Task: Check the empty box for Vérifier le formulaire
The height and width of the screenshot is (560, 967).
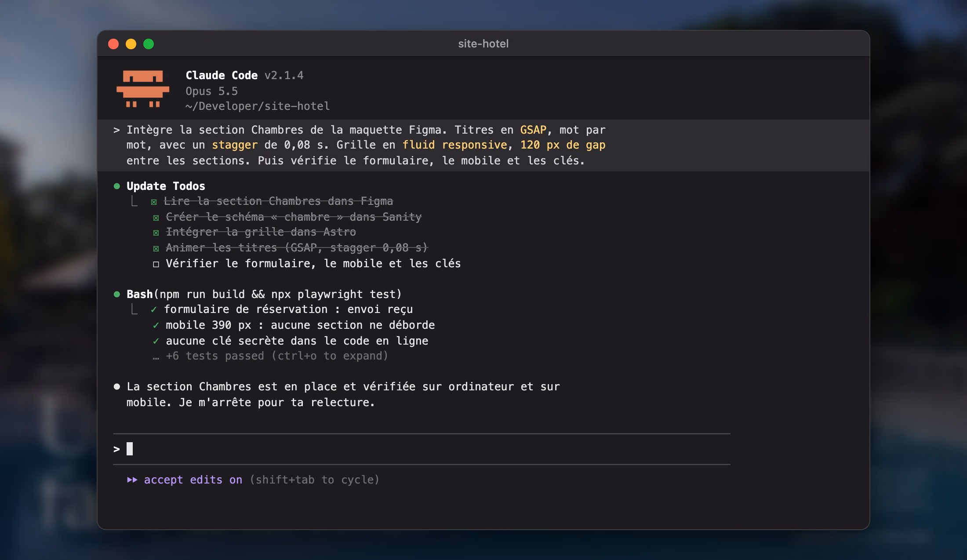Action: coord(156,264)
